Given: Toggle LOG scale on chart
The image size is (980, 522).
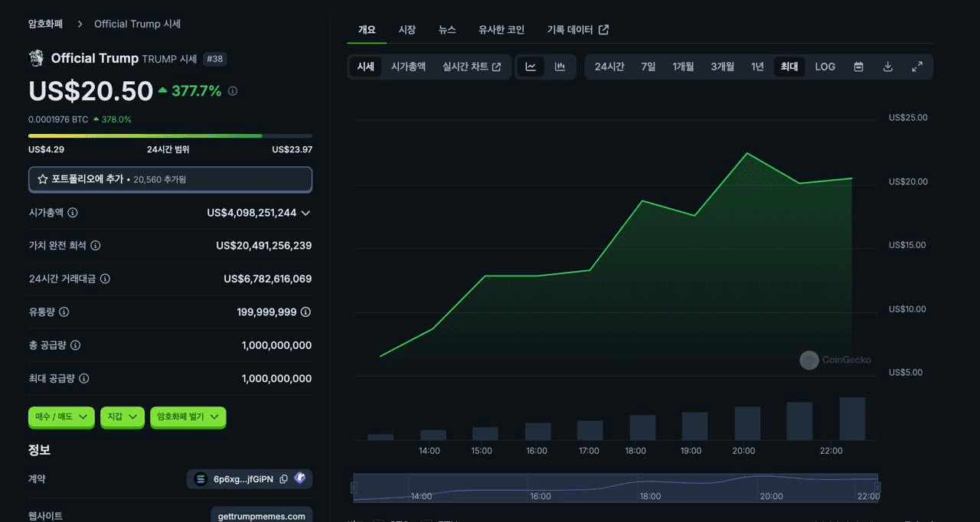Looking at the screenshot, I should tap(825, 67).
